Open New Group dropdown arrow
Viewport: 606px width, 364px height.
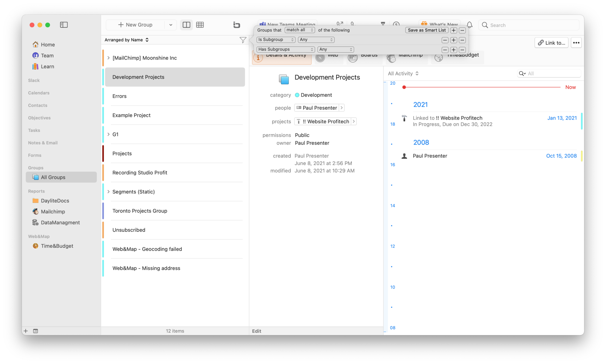click(x=171, y=25)
